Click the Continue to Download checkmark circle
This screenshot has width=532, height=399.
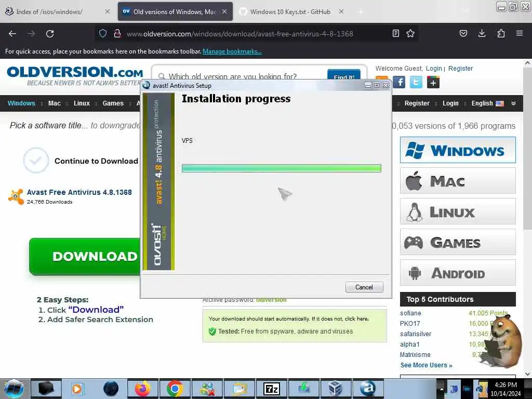[36, 160]
